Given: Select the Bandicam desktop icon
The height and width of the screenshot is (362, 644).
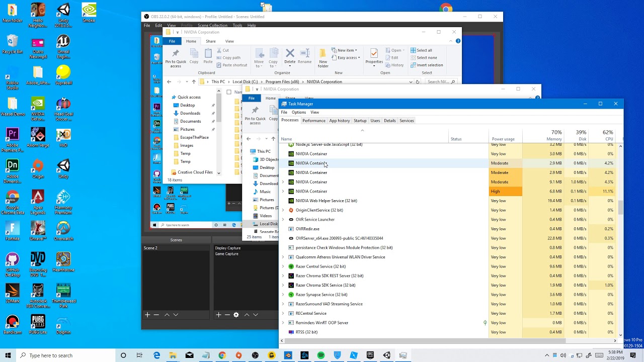Looking at the screenshot, I should click(12, 324).
